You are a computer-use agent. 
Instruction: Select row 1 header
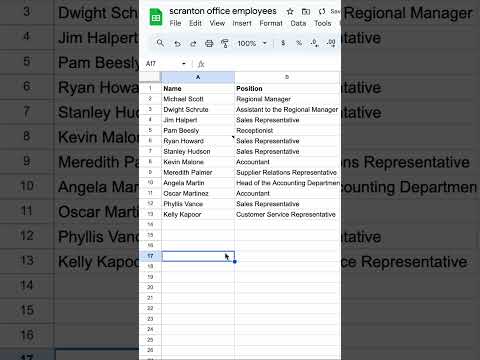150,88
